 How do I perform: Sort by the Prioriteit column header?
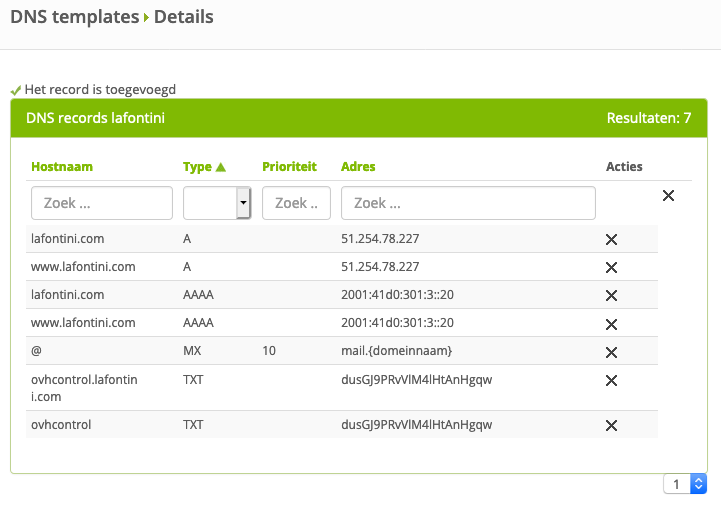pyautogui.click(x=289, y=167)
